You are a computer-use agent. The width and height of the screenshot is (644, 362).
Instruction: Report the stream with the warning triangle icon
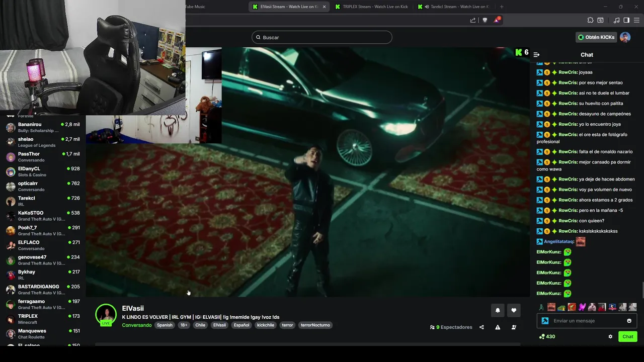click(x=498, y=327)
